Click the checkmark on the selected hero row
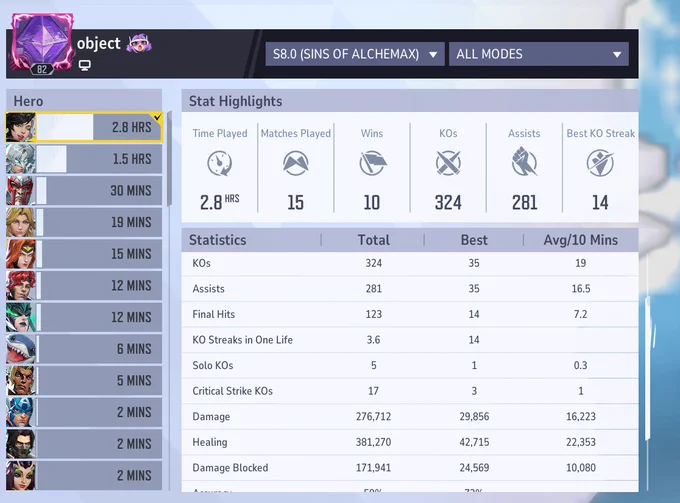The height and width of the screenshot is (503, 680). click(158, 117)
